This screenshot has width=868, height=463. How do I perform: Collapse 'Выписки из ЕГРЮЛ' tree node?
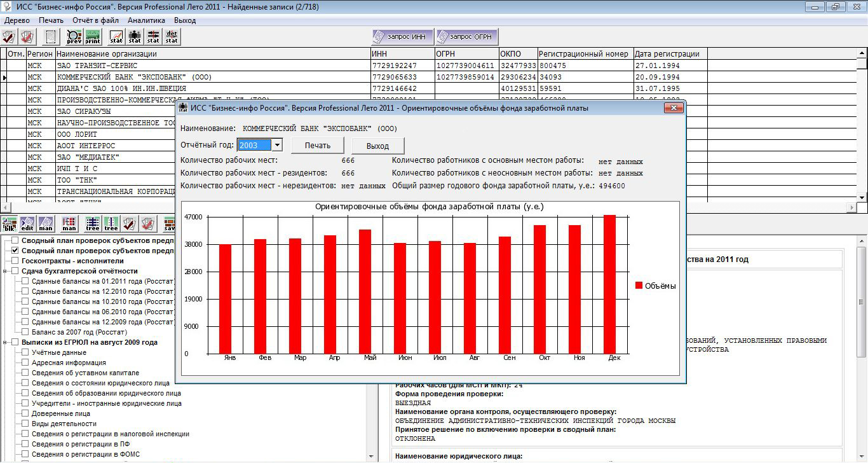[x=5, y=342]
